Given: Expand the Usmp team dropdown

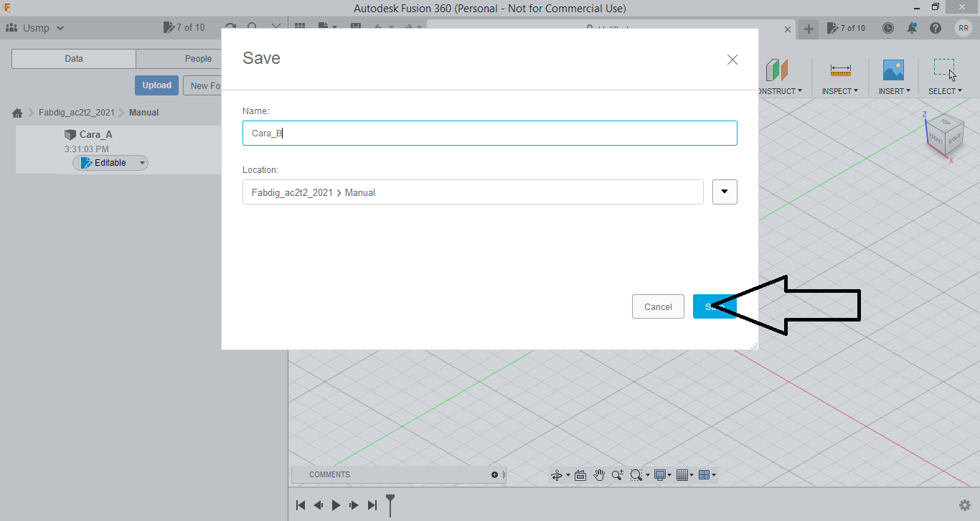Looking at the screenshot, I should click(60, 28).
